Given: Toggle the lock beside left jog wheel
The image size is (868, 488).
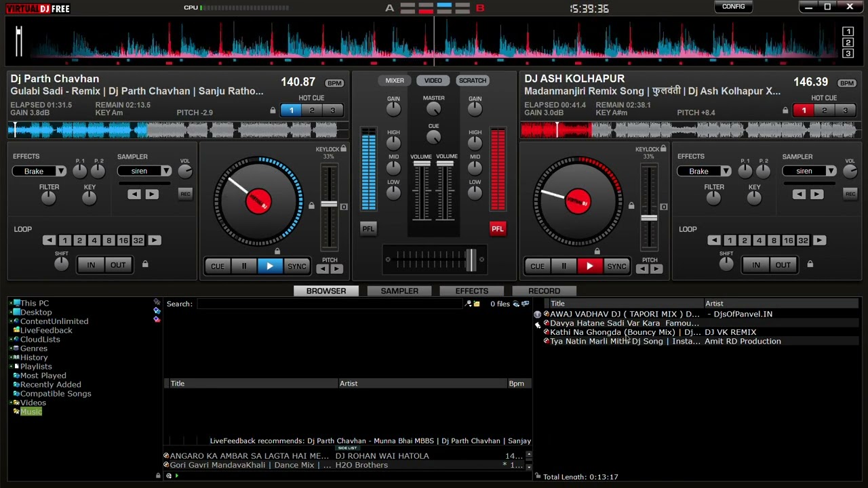Looking at the screenshot, I should pos(311,206).
